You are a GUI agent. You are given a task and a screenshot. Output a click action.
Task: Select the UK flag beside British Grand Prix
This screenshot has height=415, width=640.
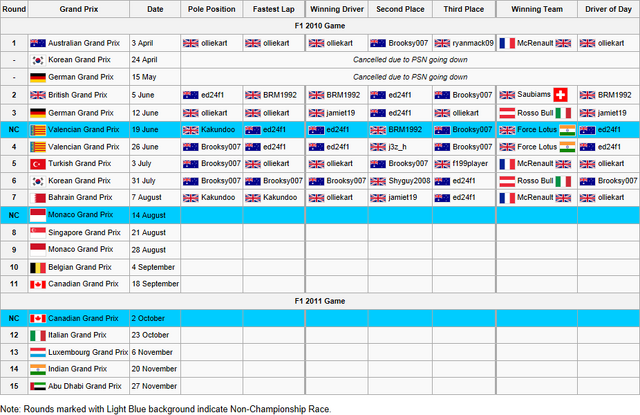click(x=38, y=95)
